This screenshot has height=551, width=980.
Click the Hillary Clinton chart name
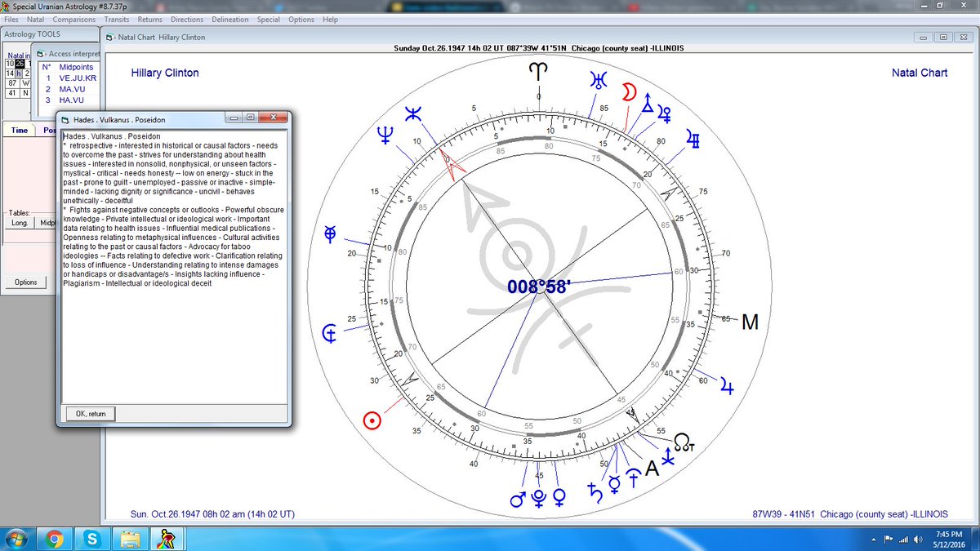(x=165, y=73)
